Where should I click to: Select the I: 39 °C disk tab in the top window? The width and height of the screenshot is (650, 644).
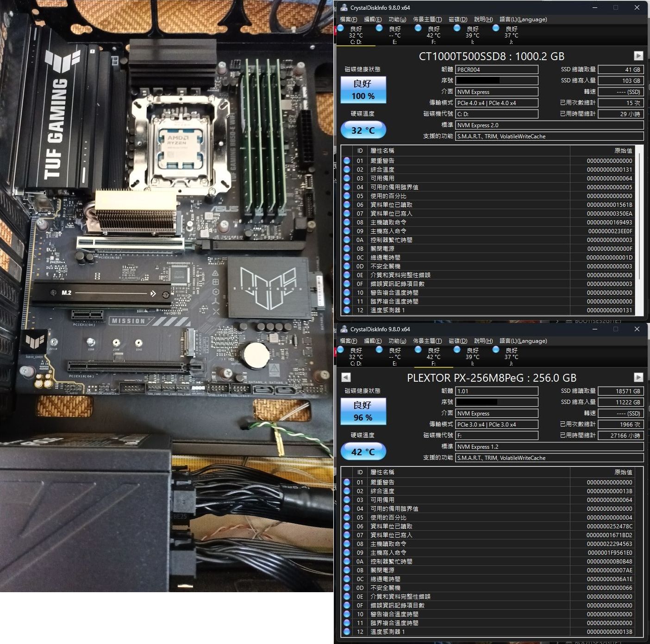click(472, 35)
